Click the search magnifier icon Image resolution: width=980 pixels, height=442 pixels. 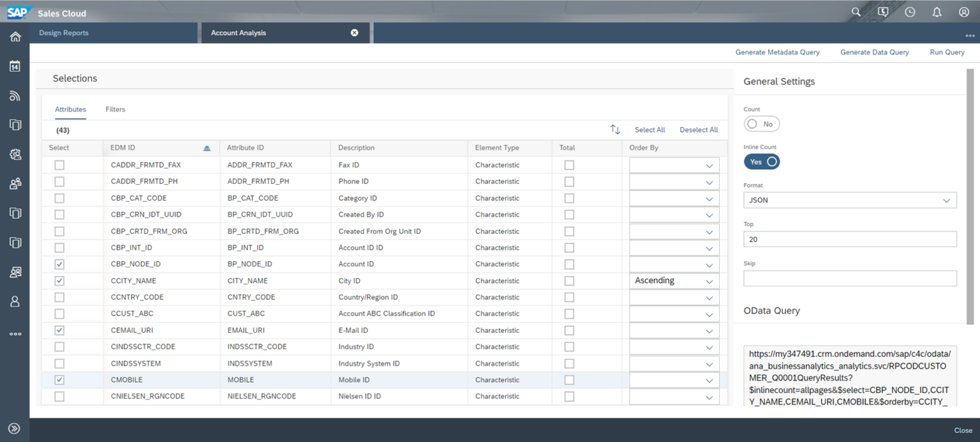point(856,12)
